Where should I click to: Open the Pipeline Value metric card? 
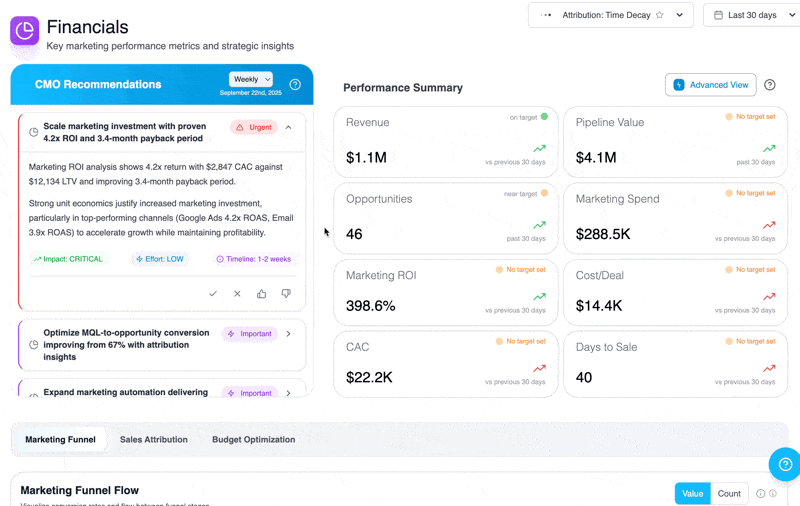coord(675,142)
